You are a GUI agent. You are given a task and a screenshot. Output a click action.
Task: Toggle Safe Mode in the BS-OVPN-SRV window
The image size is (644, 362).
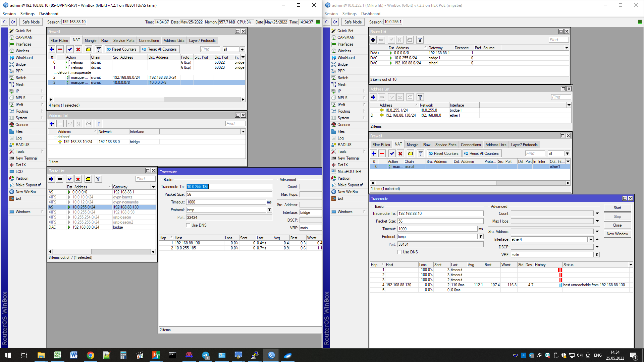(x=31, y=22)
